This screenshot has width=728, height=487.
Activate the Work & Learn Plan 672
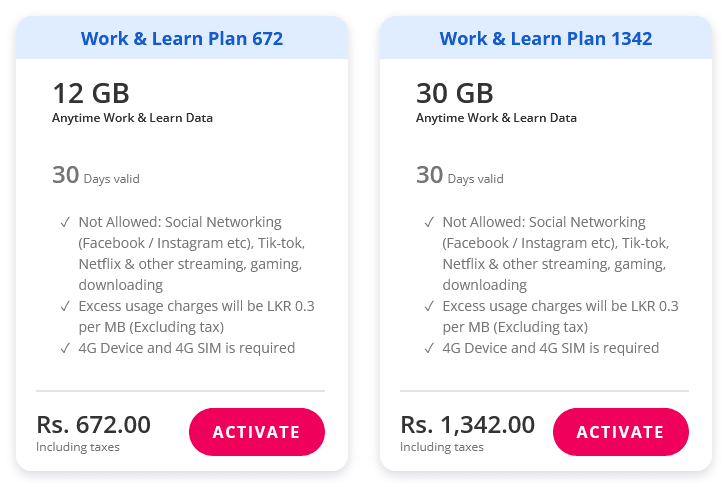tap(257, 432)
